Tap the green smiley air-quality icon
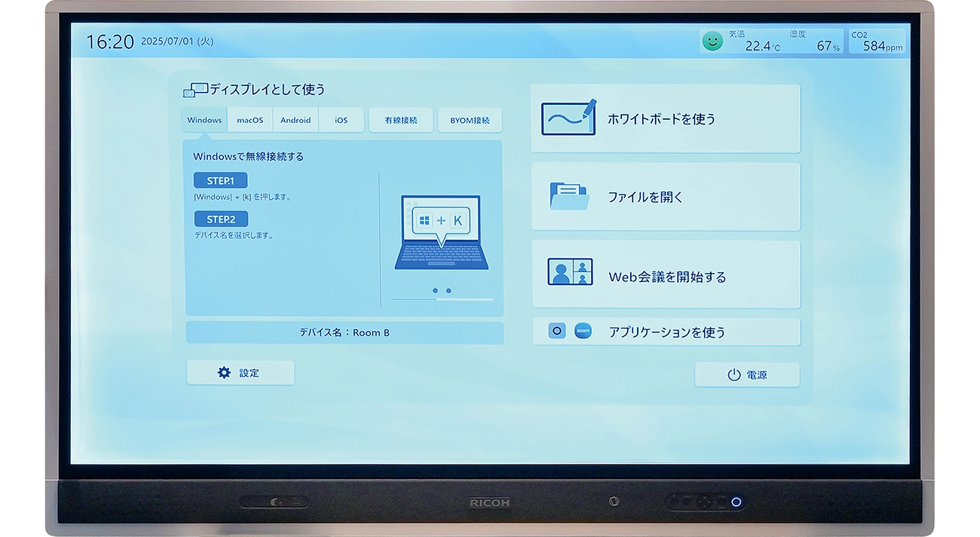The height and width of the screenshot is (537, 980). click(x=712, y=41)
